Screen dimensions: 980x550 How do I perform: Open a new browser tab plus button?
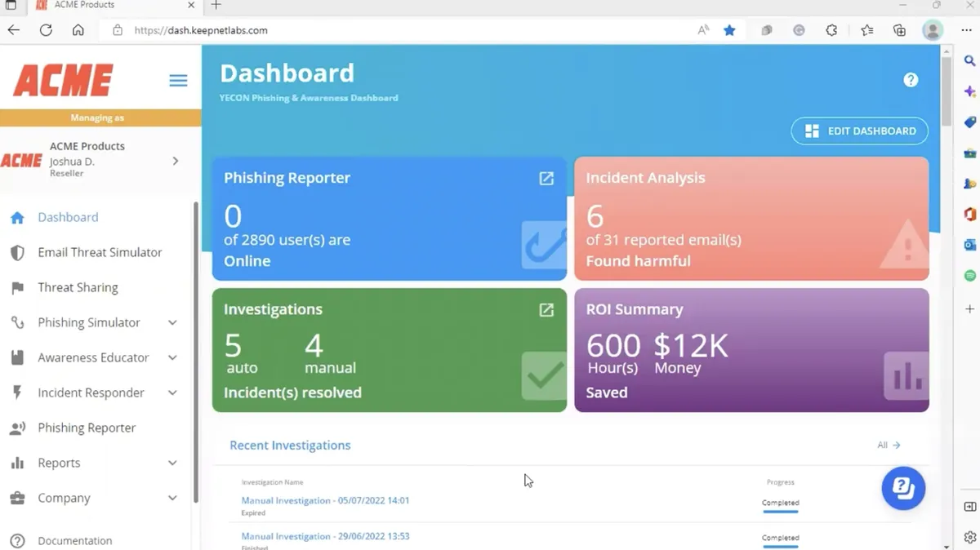(216, 6)
